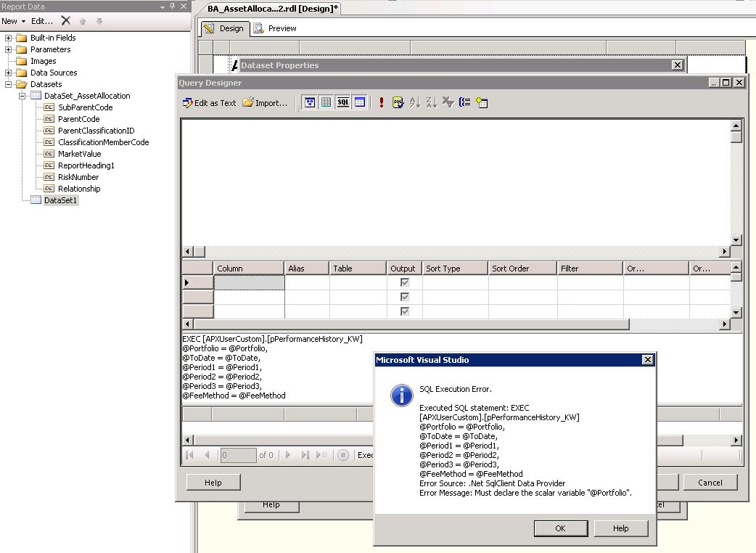Toggle Output checkbox in second grid row

pos(405,297)
